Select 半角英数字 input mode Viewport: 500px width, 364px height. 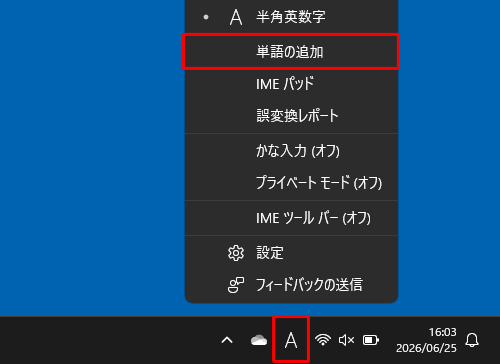[x=291, y=17]
